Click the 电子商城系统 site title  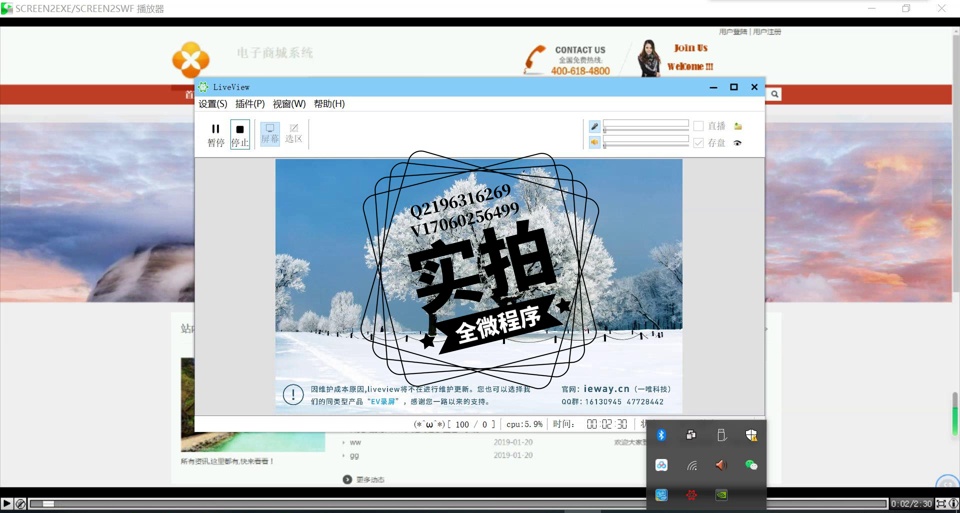(275, 53)
